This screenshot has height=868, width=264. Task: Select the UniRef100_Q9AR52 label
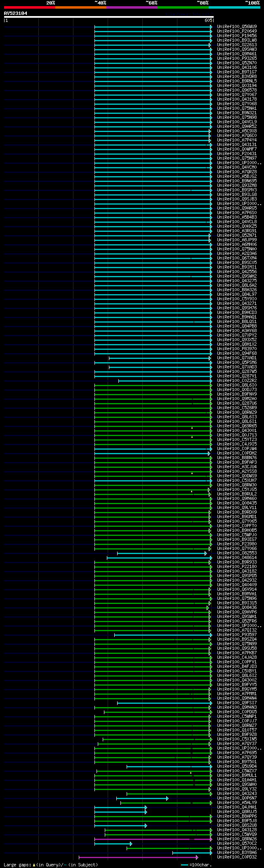(x=237, y=127)
